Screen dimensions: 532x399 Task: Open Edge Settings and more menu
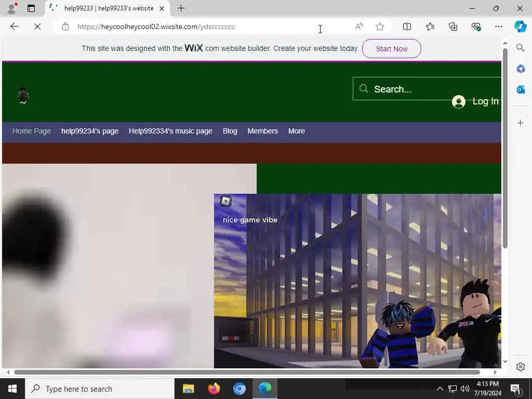(x=498, y=26)
